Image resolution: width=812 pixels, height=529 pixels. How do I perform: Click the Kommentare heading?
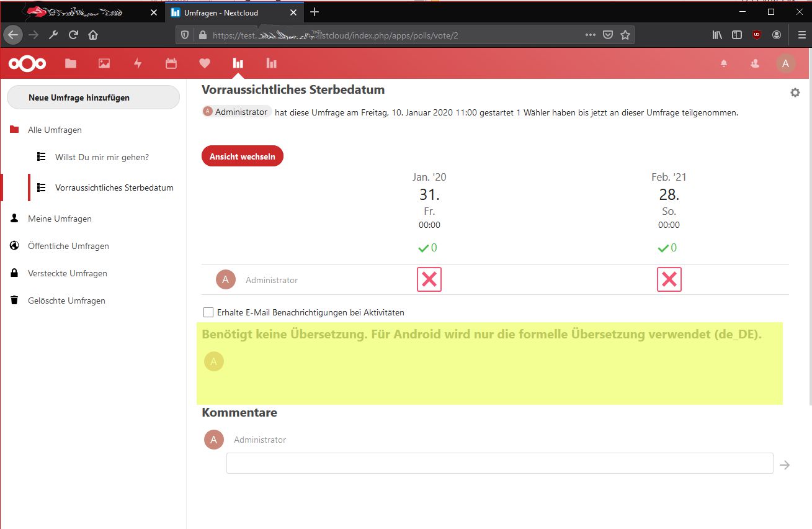tap(239, 412)
